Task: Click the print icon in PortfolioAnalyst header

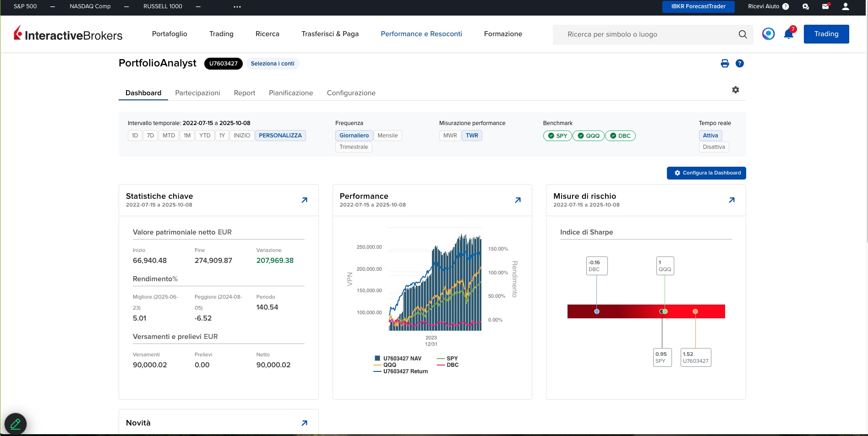Action: (x=725, y=64)
